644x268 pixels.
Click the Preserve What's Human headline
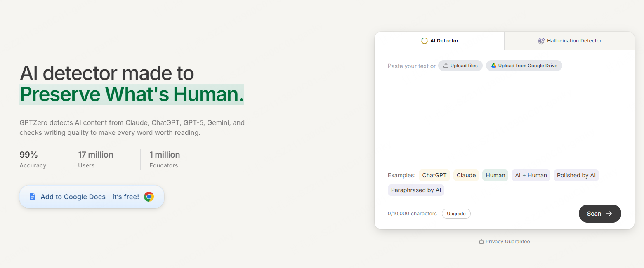click(132, 94)
